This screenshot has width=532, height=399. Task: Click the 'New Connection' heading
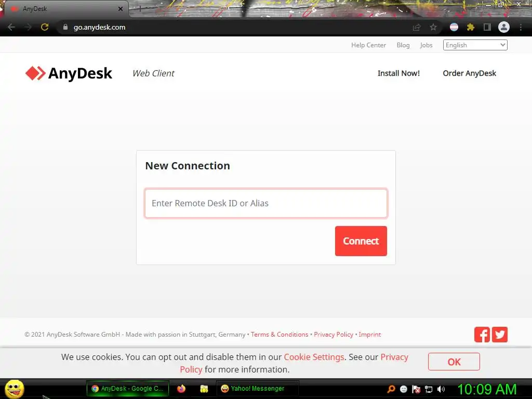coord(188,166)
